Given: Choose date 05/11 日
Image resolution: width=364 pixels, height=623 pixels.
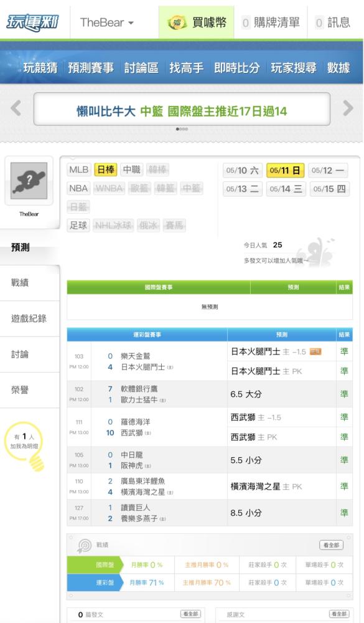Looking at the screenshot, I should [x=285, y=171].
